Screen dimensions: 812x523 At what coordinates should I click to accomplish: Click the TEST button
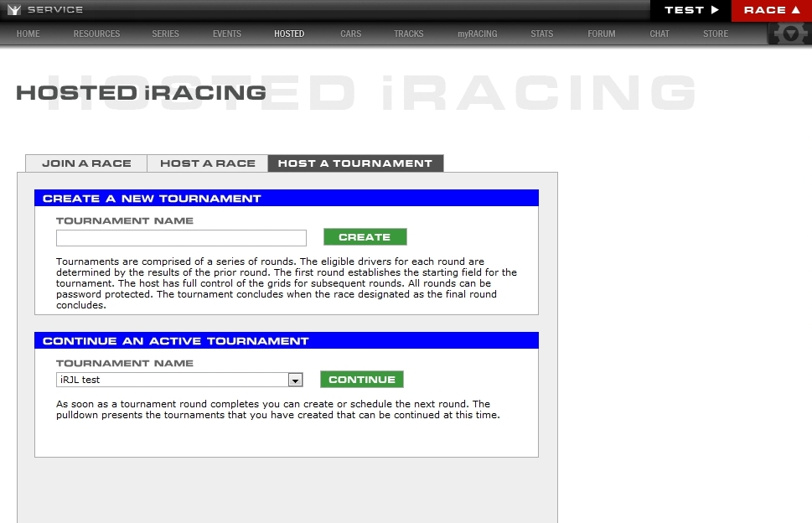click(690, 10)
